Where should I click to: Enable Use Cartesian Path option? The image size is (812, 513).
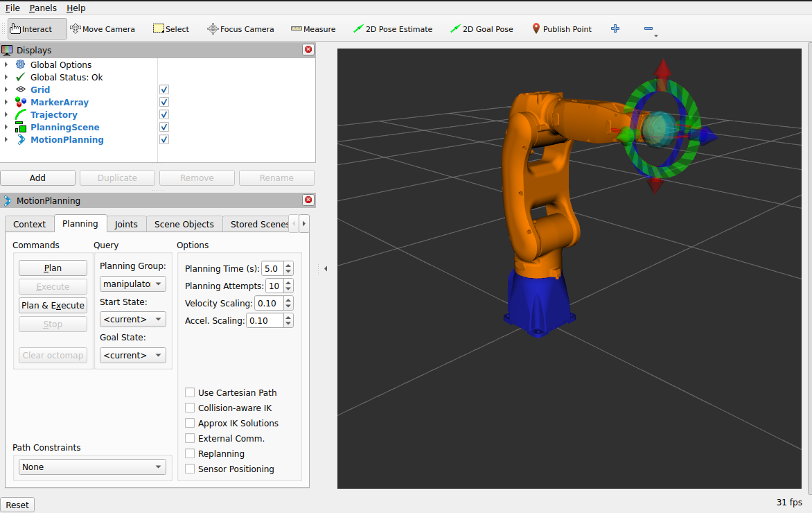coord(190,392)
